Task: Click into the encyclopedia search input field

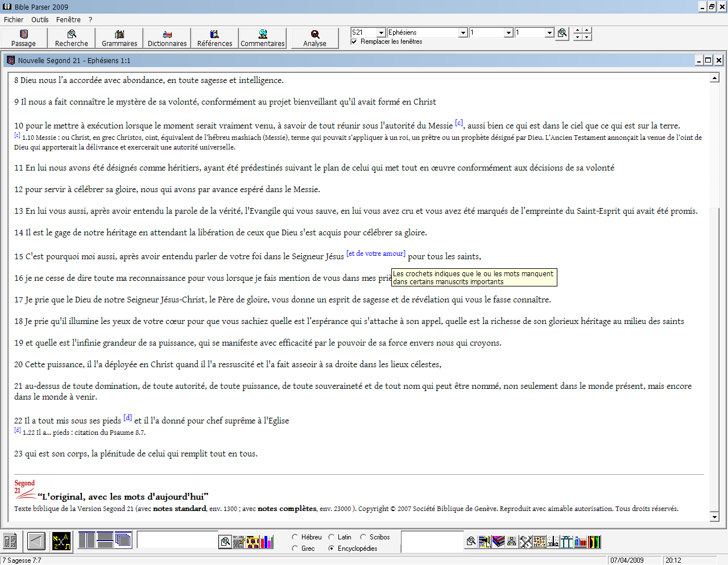Action: 432,541
